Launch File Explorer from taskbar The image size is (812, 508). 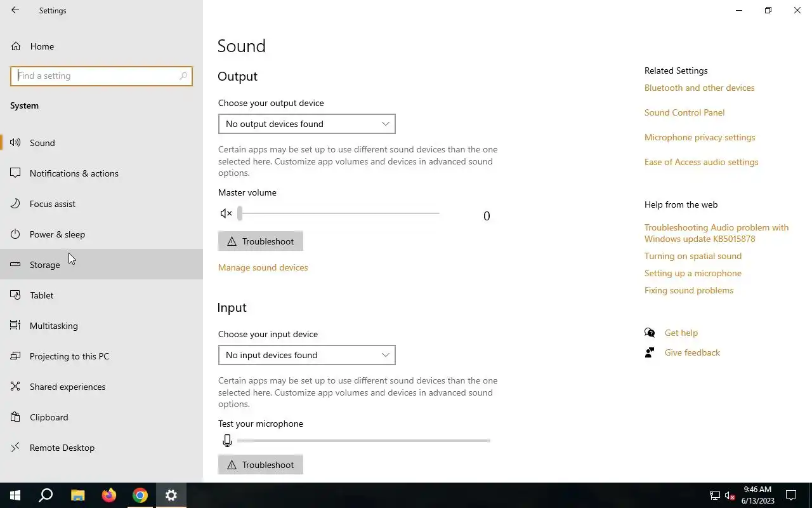77,495
